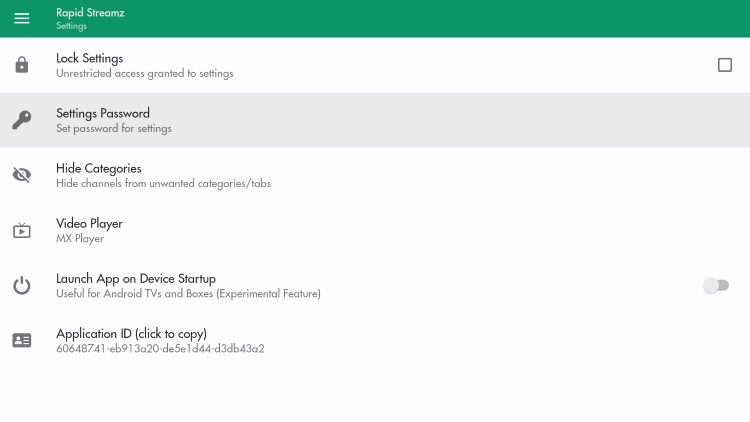This screenshot has width=750, height=422.
Task: Click the padlock icon for Lock Settings
Action: [21, 65]
